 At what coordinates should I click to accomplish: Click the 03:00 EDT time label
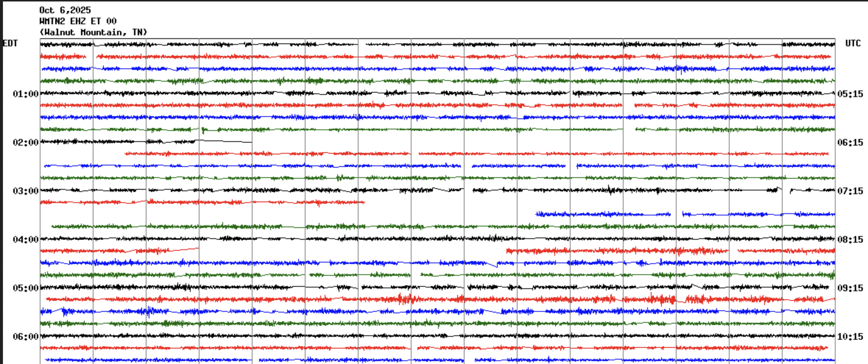click(x=25, y=191)
